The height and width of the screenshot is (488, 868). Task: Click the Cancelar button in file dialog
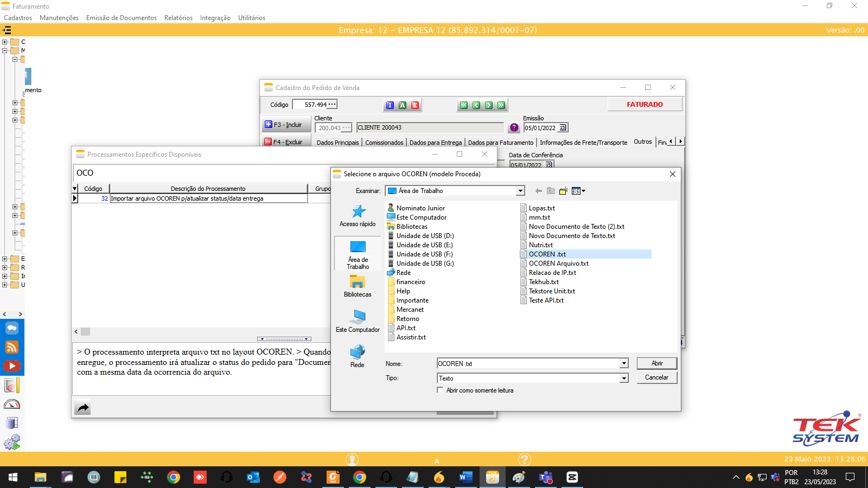(657, 377)
